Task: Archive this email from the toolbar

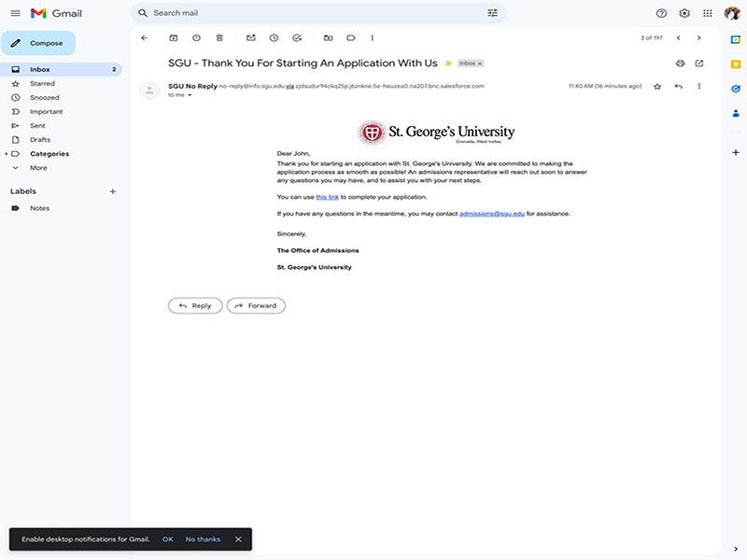Action: (173, 37)
